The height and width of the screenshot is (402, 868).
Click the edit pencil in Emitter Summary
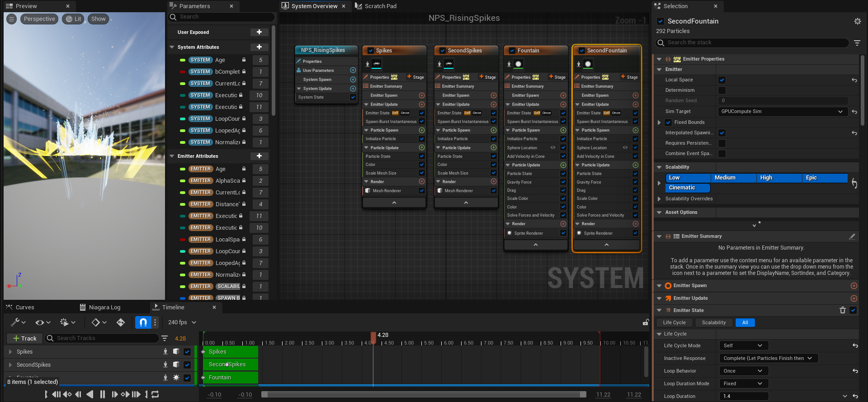pyautogui.click(x=852, y=236)
